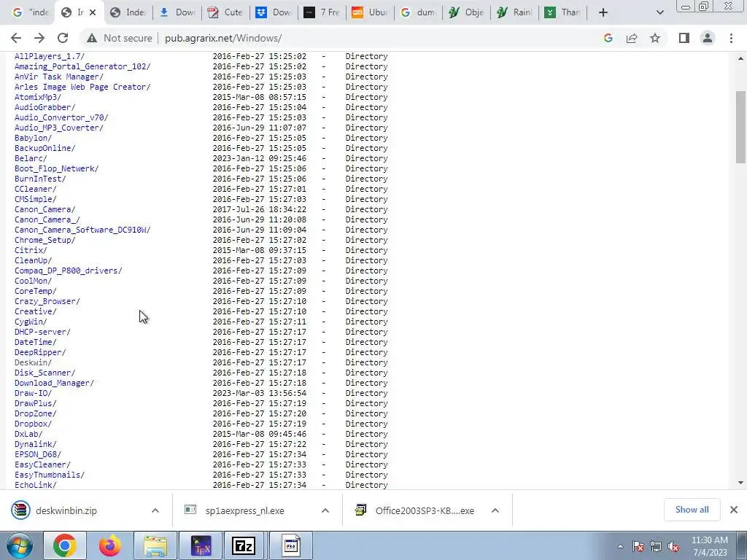Open the Chrome profile menu
747x560 pixels.
coord(708,38)
